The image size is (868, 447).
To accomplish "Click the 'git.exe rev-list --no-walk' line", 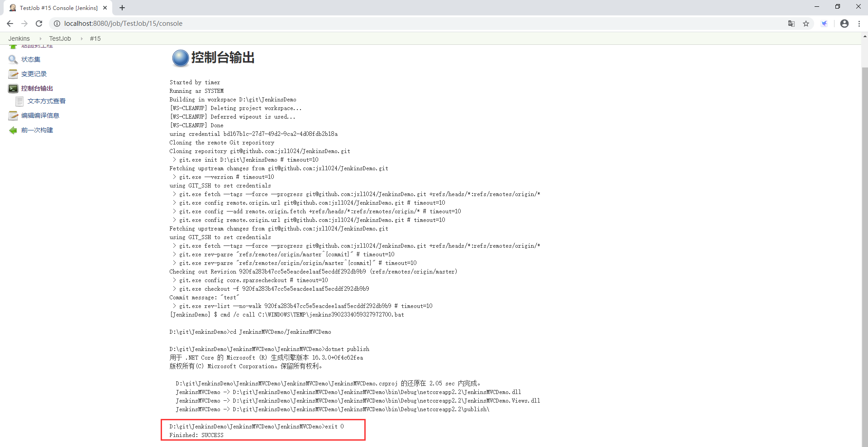I will [x=302, y=306].
